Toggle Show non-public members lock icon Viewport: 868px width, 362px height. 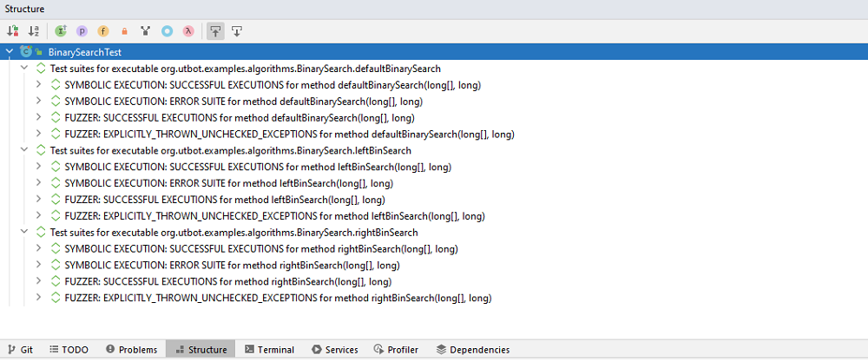124,31
